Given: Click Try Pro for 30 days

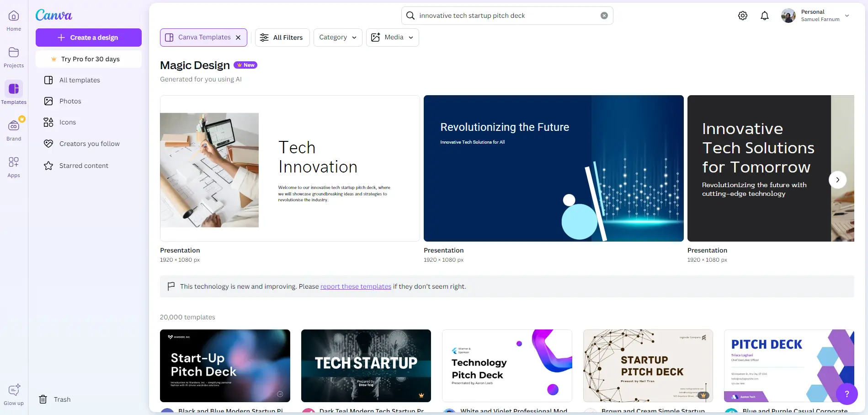Looking at the screenshot, I should point(89,59).
